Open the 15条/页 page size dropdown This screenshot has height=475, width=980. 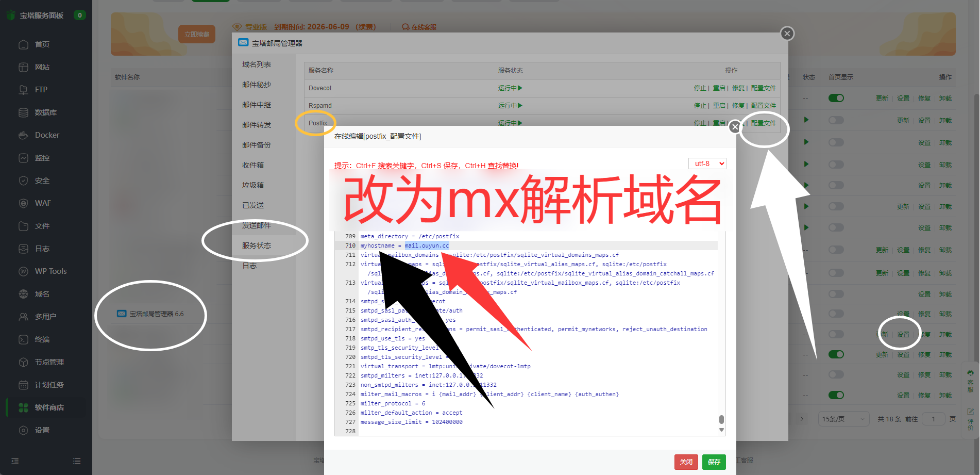click(843, 419)
